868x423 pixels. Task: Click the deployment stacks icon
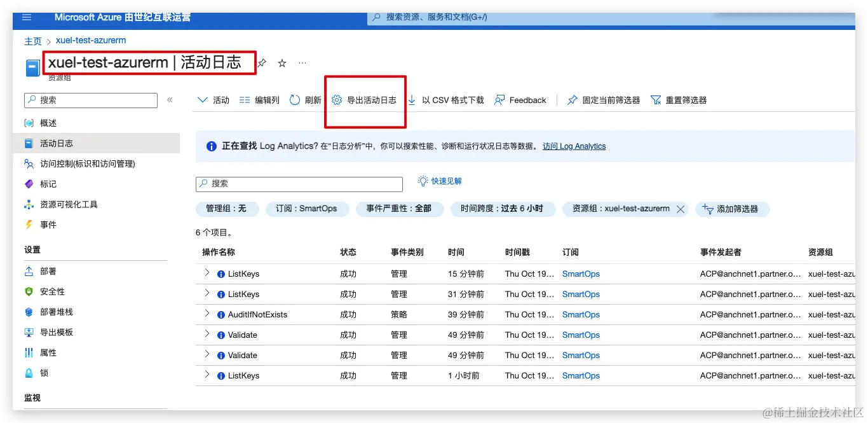coord(29,312)
